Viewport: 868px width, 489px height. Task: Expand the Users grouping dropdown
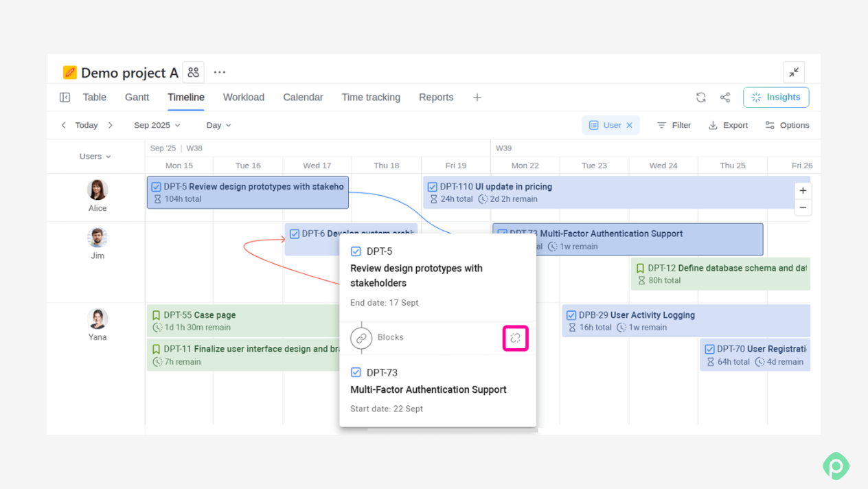(x=95, y=157)
